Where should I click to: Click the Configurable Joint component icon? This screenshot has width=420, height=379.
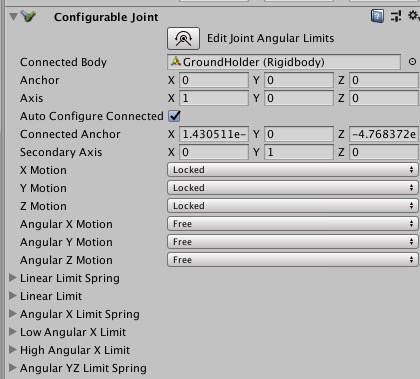click(28, 16)
